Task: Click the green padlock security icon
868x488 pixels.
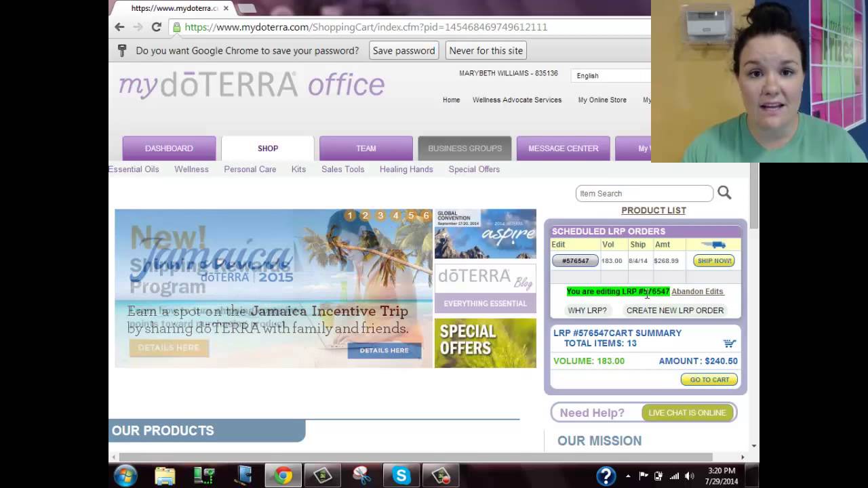Action: [176, 27]
